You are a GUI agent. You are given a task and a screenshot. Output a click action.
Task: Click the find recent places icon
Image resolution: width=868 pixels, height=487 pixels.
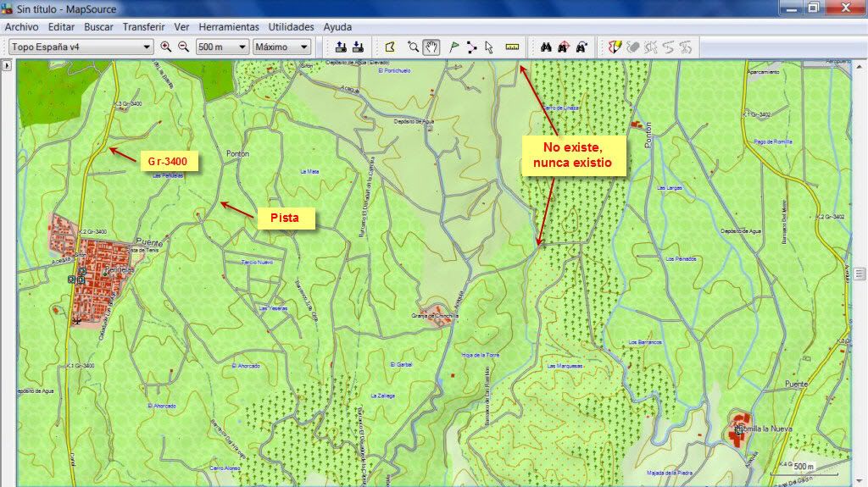(581, 47)
